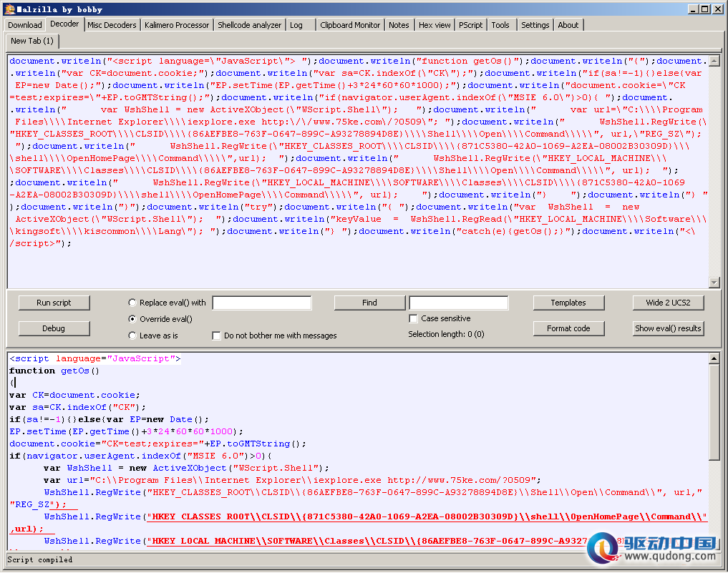Open the Log tab
Image resolution: width=728 pixels, height=573 pixels.
click(x=296, y=25)
